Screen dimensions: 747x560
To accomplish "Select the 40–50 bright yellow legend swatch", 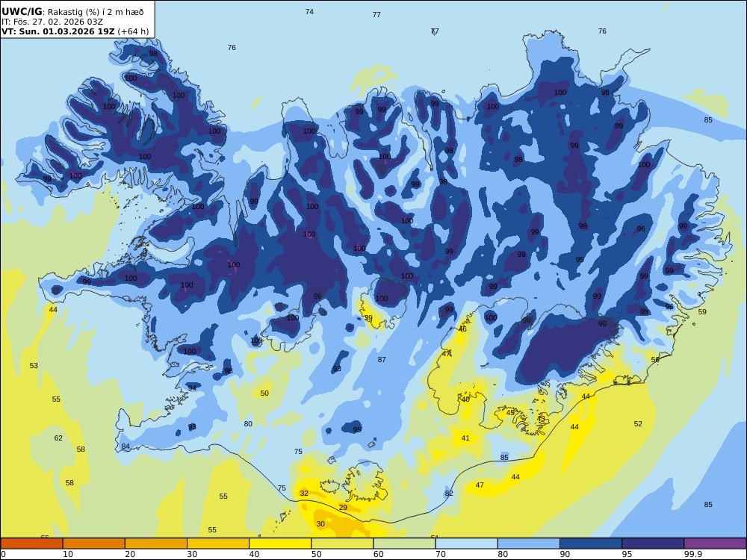I will click(x=280, y=544).
